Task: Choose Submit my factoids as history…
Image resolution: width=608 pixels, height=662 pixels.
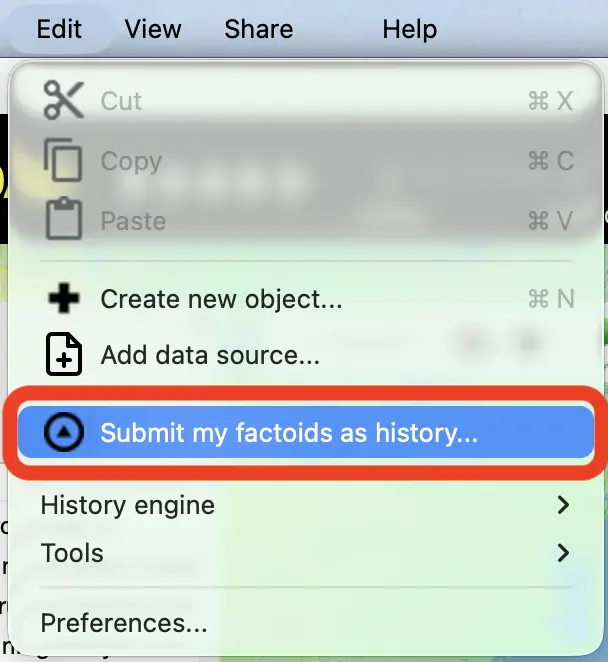Action: pos(289,433)
